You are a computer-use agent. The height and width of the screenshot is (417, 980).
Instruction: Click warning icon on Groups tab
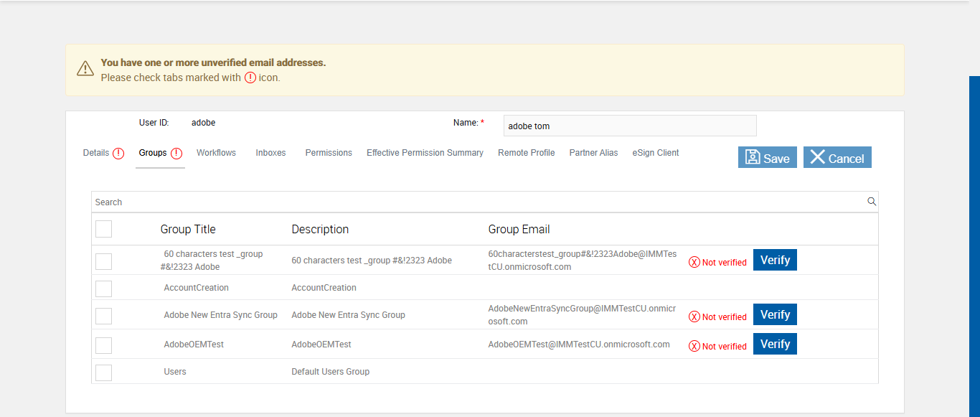tap(176, 153)
